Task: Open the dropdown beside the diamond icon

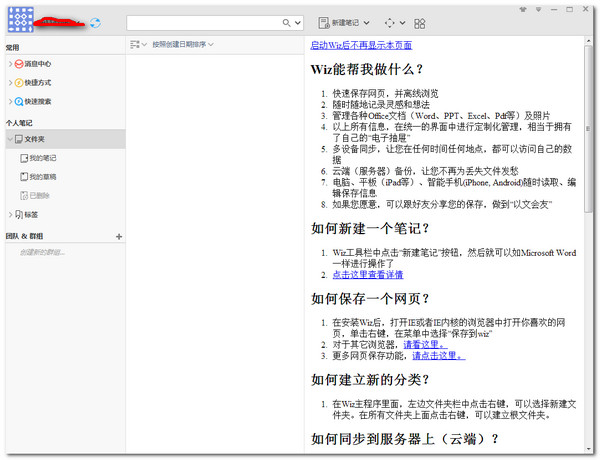Action: pyautogui.click(x=402, y=23)
